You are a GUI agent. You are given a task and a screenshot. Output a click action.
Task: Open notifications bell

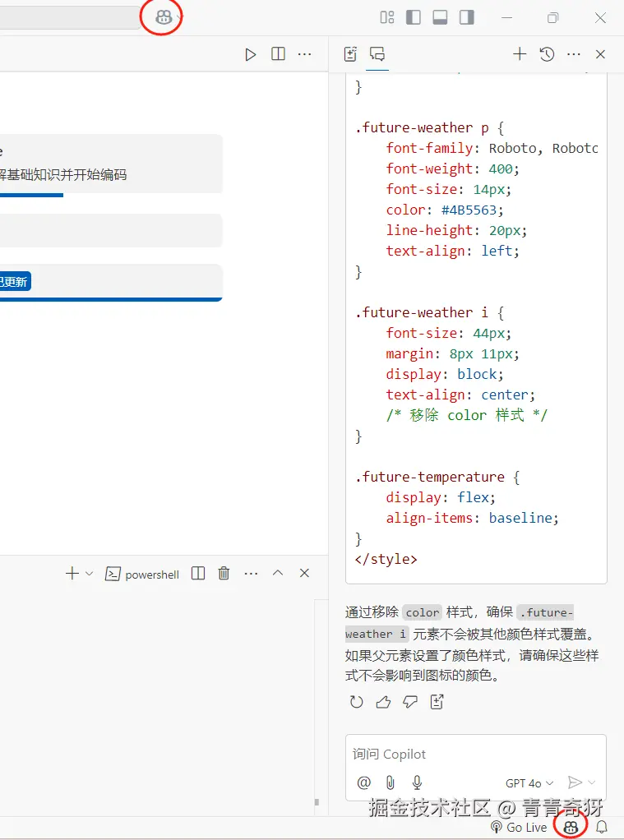(602, 827)
